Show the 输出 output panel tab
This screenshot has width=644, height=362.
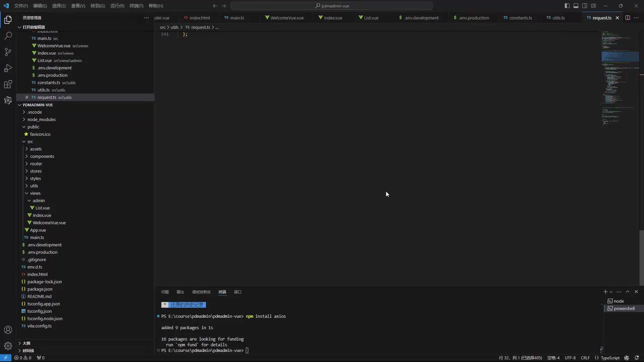(180, 292)
